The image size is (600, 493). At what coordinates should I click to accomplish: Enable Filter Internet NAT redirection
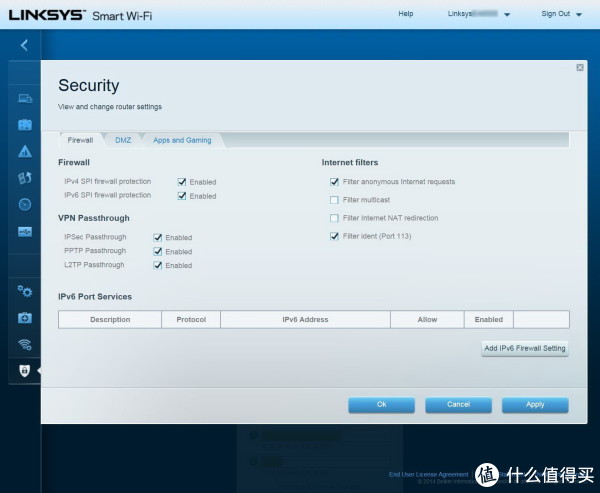click(x=334, y=218)
